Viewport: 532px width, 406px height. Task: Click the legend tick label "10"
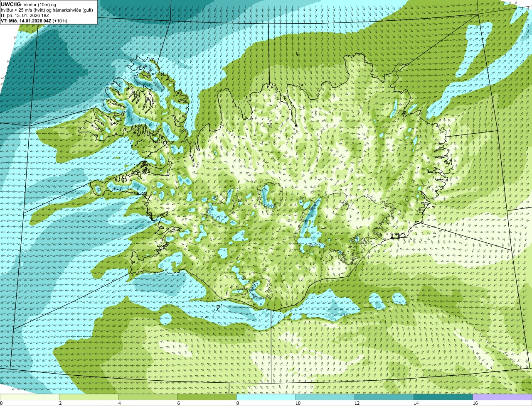[x=298, y=403]
